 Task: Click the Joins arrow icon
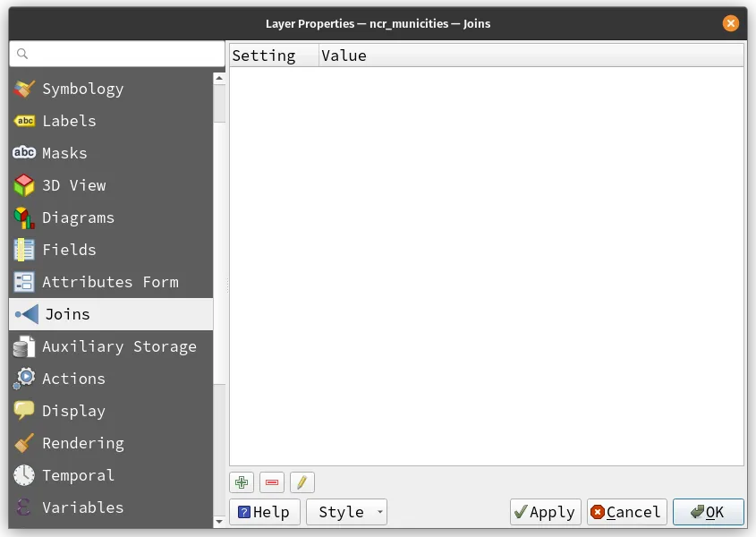(25, 313)
